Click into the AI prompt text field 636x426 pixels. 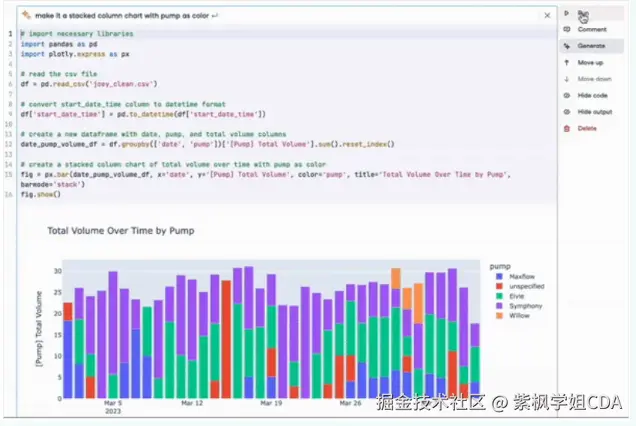pos(284,15)
